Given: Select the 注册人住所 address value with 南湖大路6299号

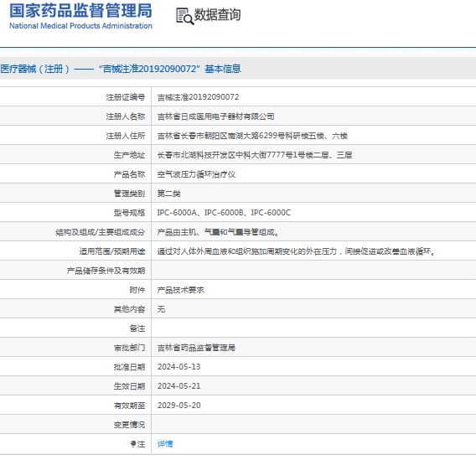Looking at the screenshot, I should (252, 136).
